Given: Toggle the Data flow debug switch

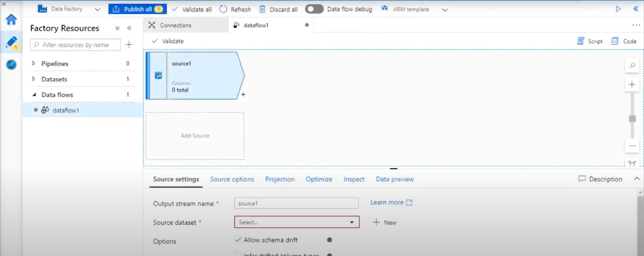Looking at the screenshot, I should tap(314, 9).
